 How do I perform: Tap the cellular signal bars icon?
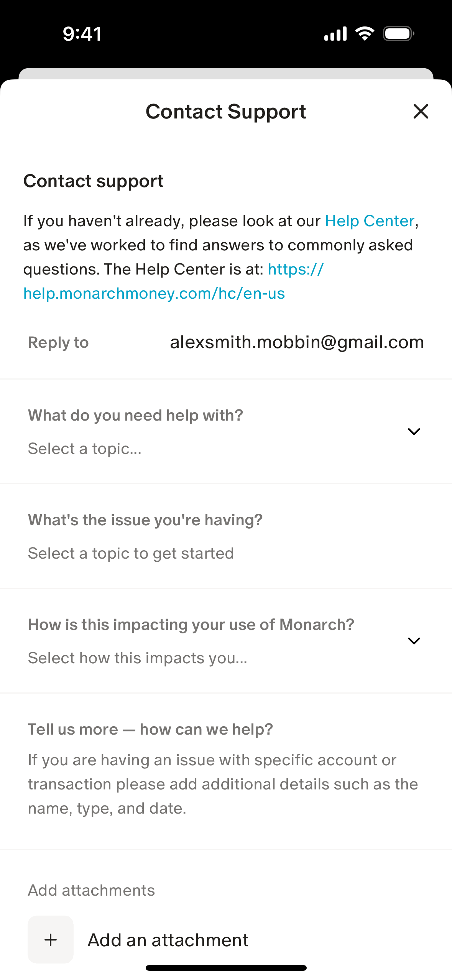[335, 34]
